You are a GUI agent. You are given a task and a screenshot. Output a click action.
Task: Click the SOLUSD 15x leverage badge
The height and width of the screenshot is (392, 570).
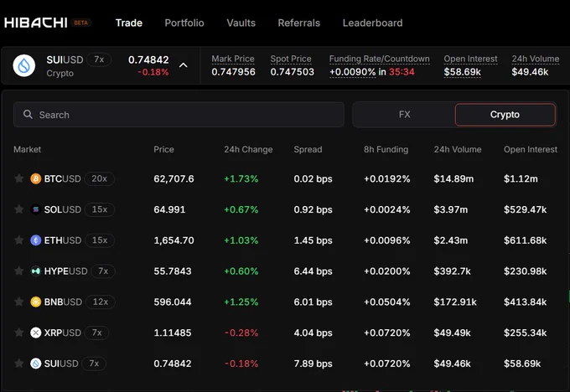click(100, 209)
